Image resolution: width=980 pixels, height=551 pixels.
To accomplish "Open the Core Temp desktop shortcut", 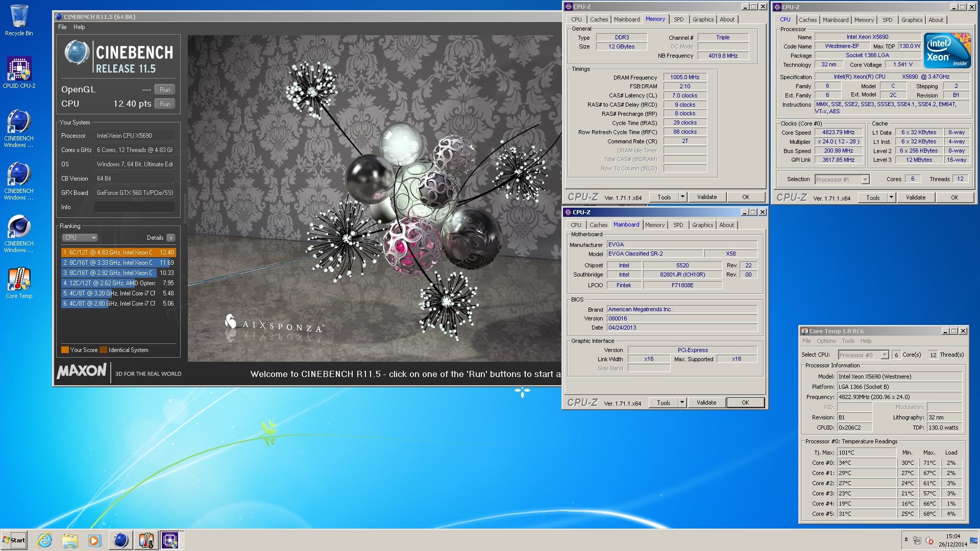I will pos(19,283).
